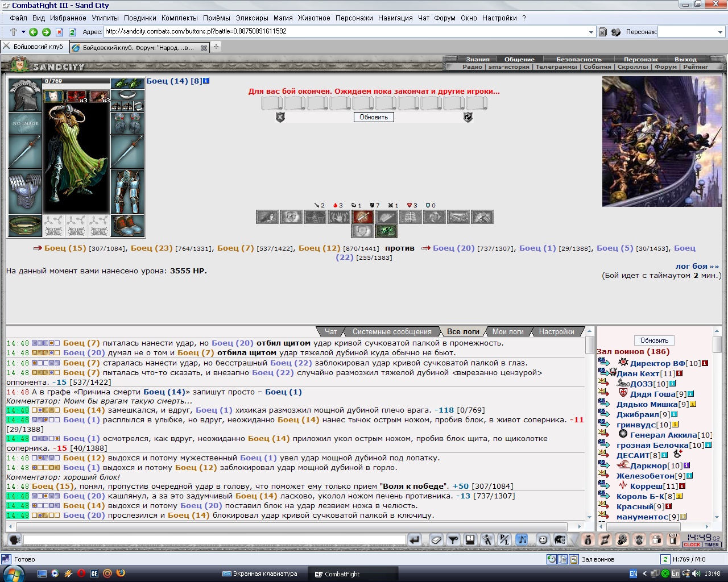Image resolution: width=728 pixels, height=582 pixels.
Task: Open the лог боя link
Action: click(x=697, y=266)
